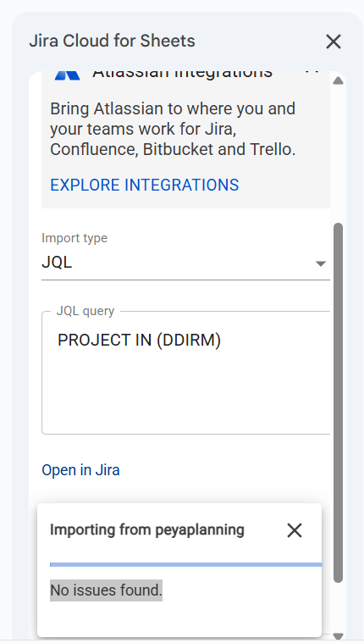The height and width of the screenshot is (643, 364).
Task: Collapse the Atlassian Integrations banner chevron
Action: click(312, 73)
